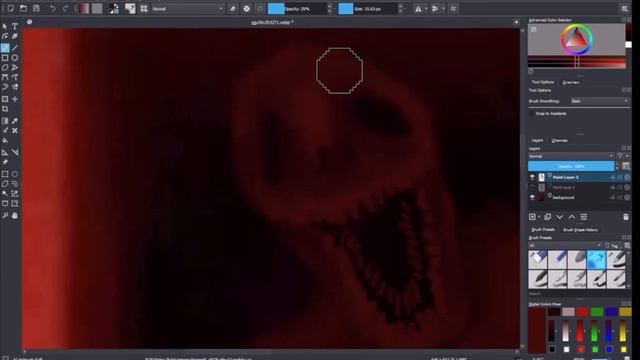The height and width of the screenshot is (360, 640).
Task: Switch to the Layers tab
Action: point(537,140)
